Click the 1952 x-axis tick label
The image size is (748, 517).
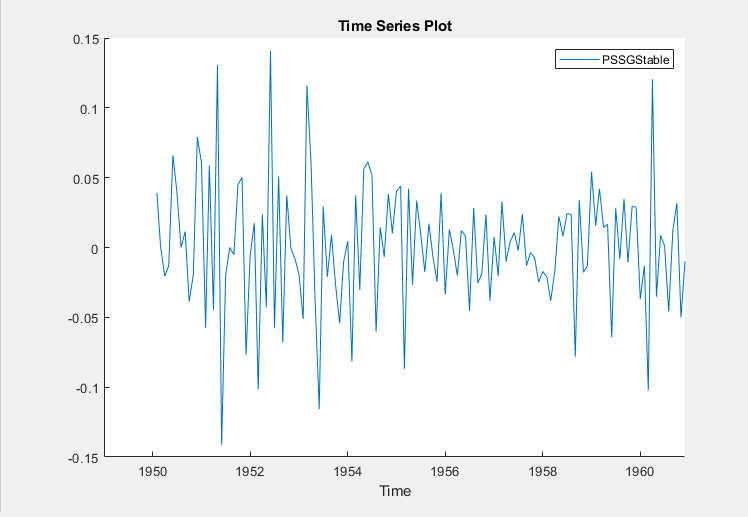250,470
